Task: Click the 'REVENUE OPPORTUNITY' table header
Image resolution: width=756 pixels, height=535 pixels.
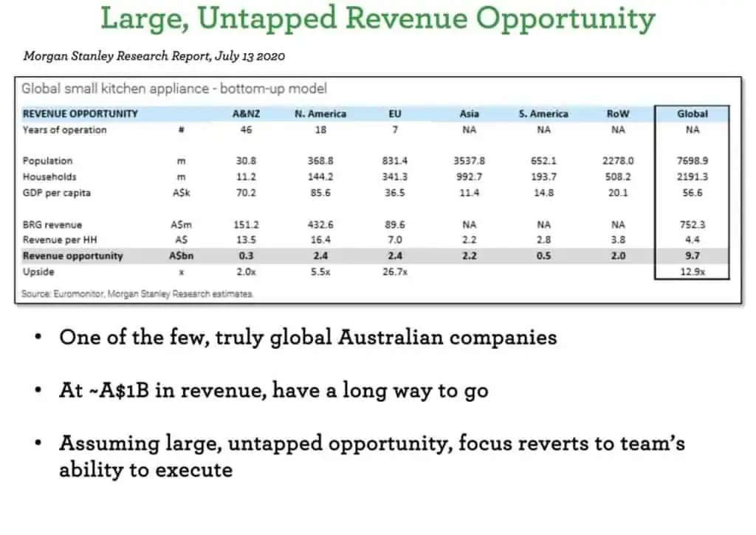Action: 80,114
